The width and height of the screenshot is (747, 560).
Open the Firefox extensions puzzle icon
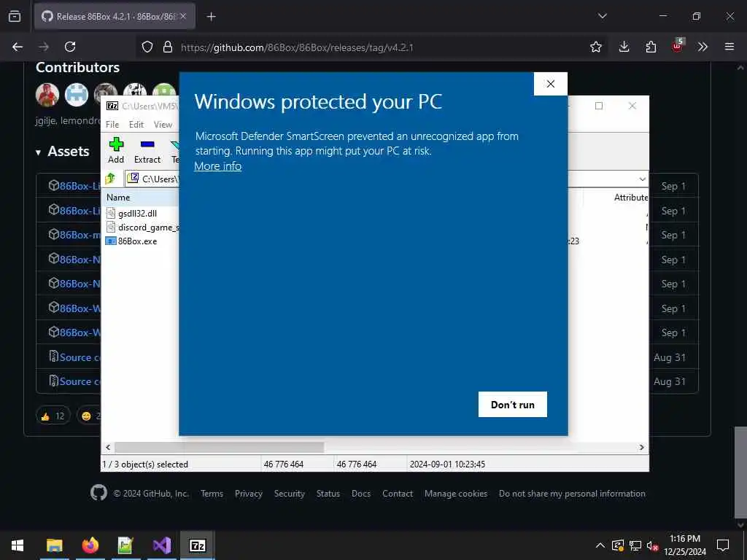point(651,47)
